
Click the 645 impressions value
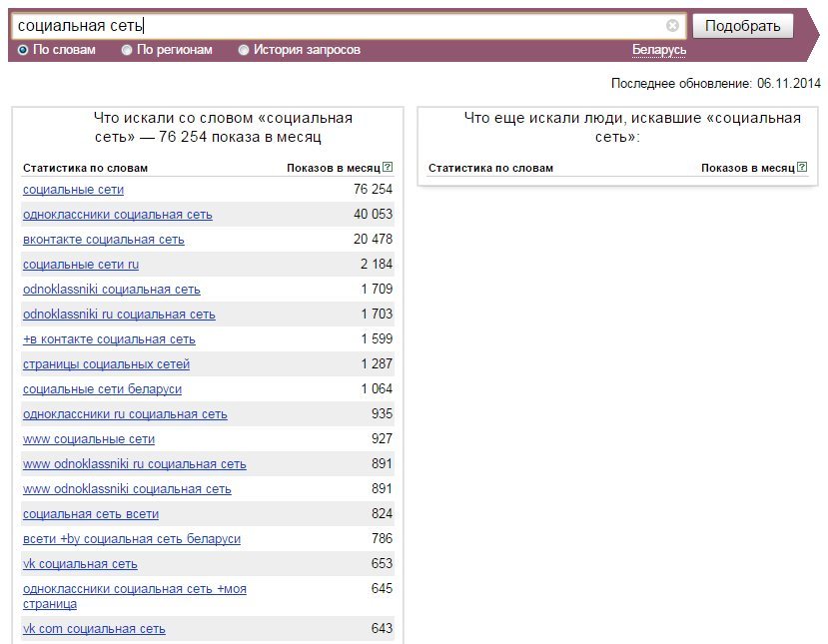(x=382, y=588)
